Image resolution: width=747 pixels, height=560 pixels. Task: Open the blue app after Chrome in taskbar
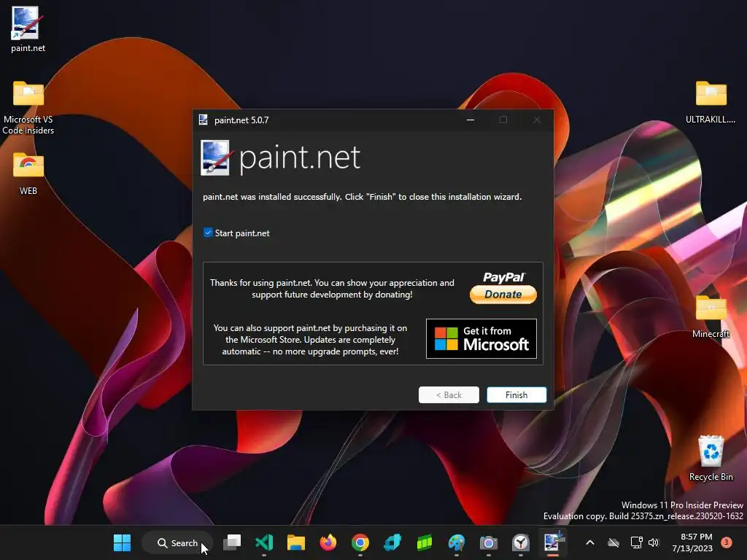coord(392,542)
